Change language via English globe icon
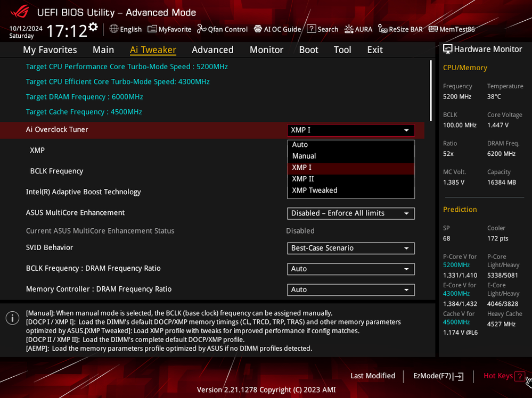Screen dimensions: 532x398 (113, 29)
